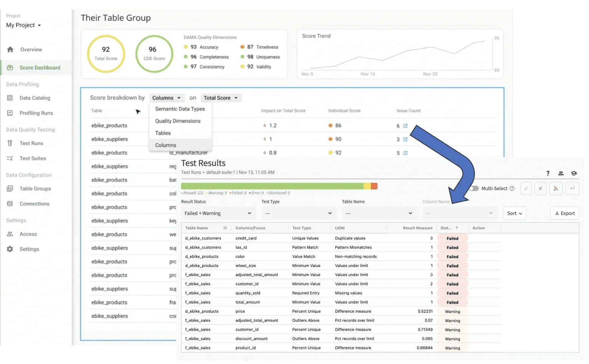Export the test results
The image size is (589, 364).
click(x=564, y=213)
